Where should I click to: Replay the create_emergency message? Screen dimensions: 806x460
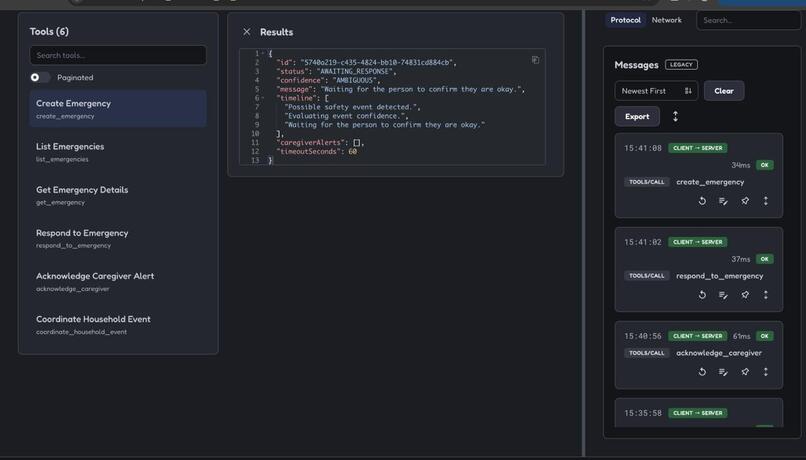tap(702, 201)
